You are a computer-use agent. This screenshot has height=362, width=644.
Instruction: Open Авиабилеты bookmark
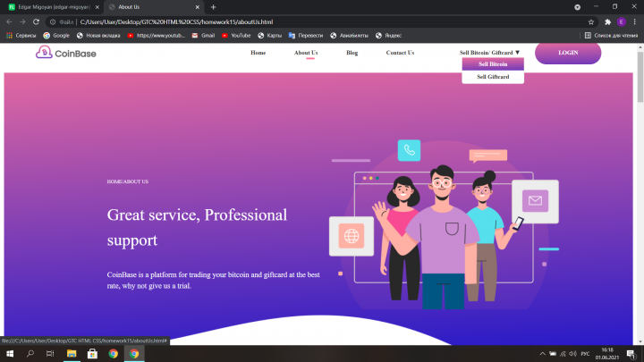[x=349, y=36]
